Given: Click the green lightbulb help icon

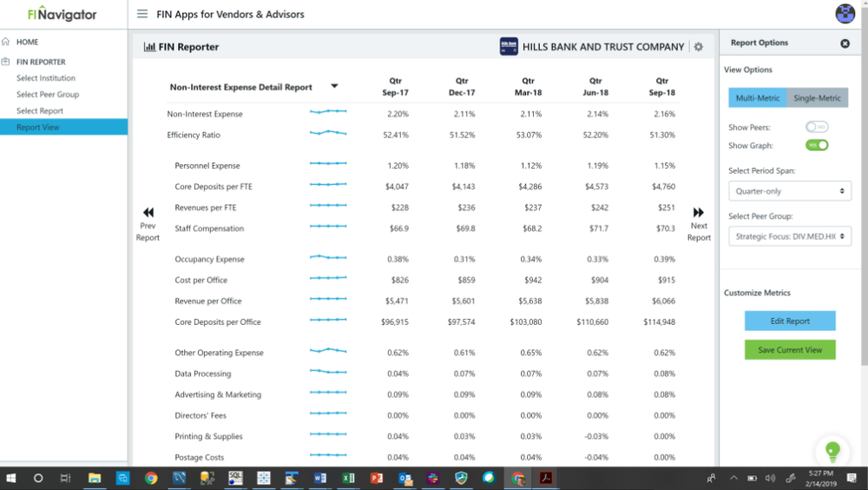Looking at the screenshot, I should click(832, 451).
